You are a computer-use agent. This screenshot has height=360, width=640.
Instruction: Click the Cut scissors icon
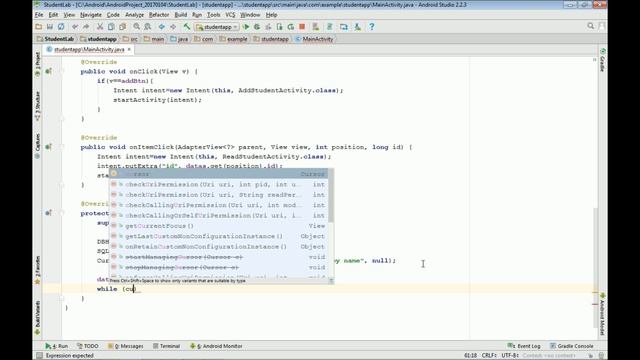point(100,27)
